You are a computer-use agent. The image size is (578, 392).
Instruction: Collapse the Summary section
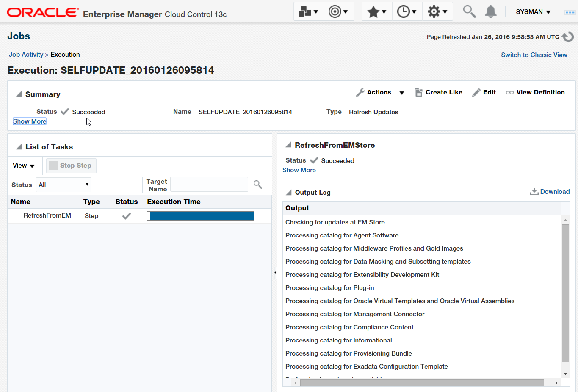[19, 94]
